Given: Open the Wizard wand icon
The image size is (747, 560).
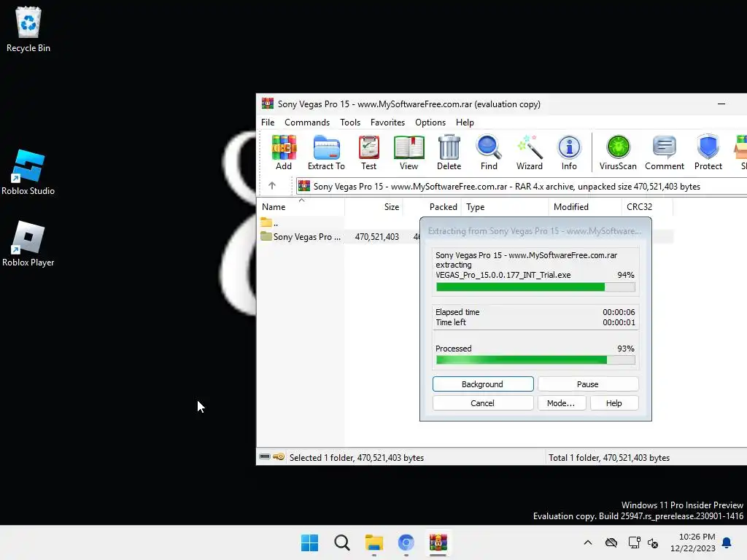Looking at the screenshot, I should 530,152.
